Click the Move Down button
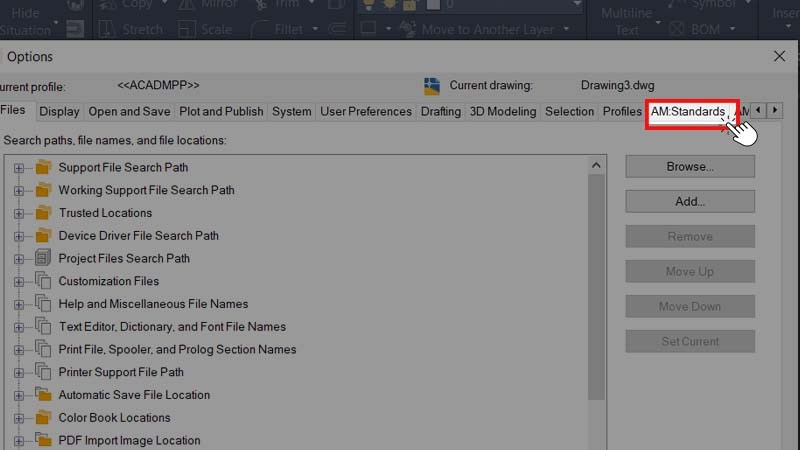 (x=690, y=306)
